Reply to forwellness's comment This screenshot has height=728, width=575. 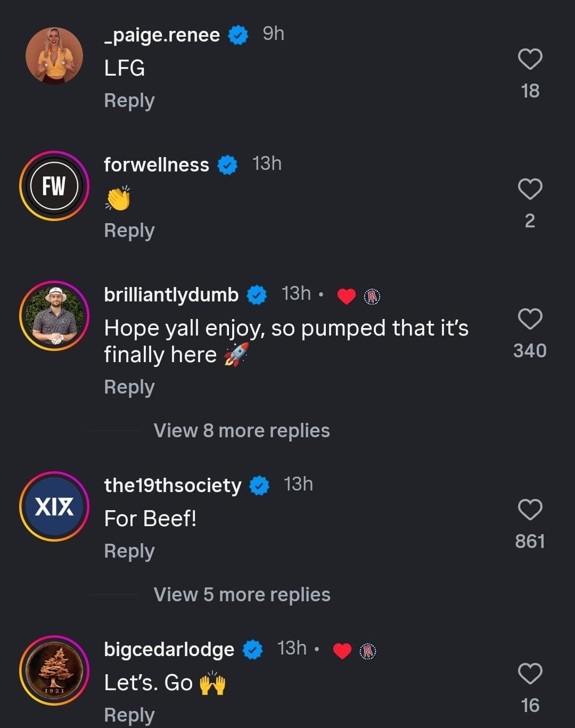point(129,230)
